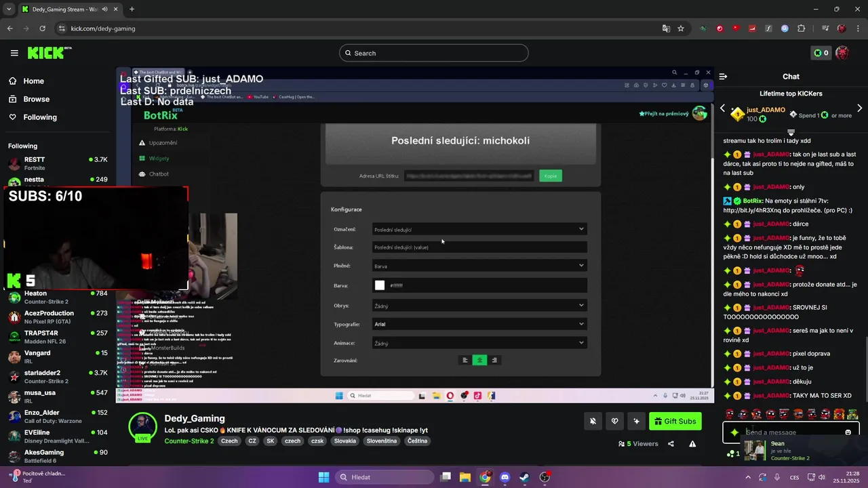
Task: Pick the white Barva color swatch
Action: tap(380, 285)
